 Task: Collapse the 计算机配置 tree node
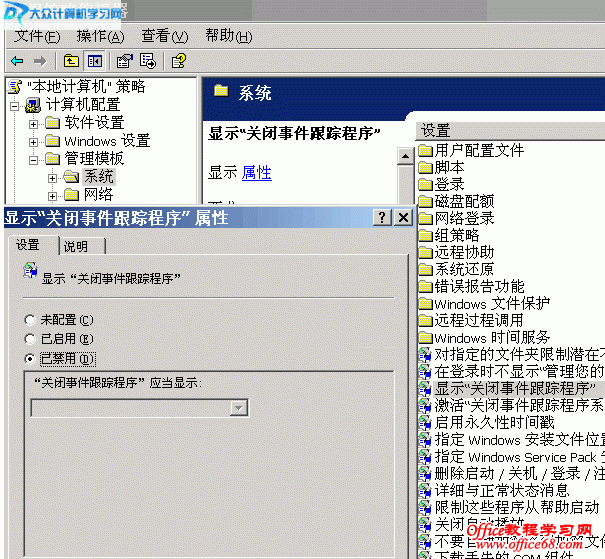[x=14, y=106]
